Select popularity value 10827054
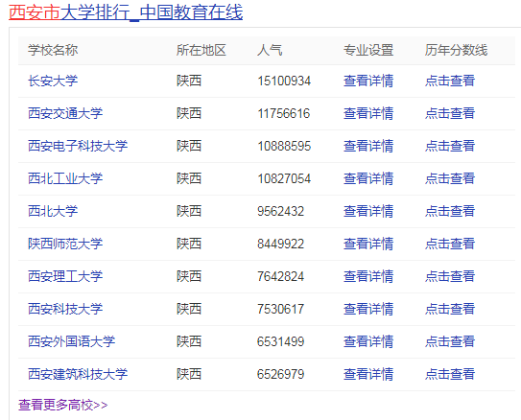Image resolution: width=521 pixels, height=420 pixels. tap(284, 178)
